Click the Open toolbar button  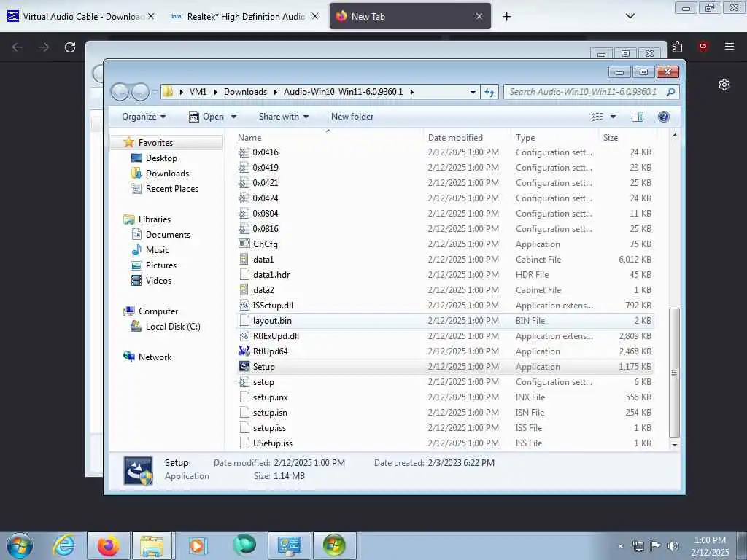[x=206, y=117]
